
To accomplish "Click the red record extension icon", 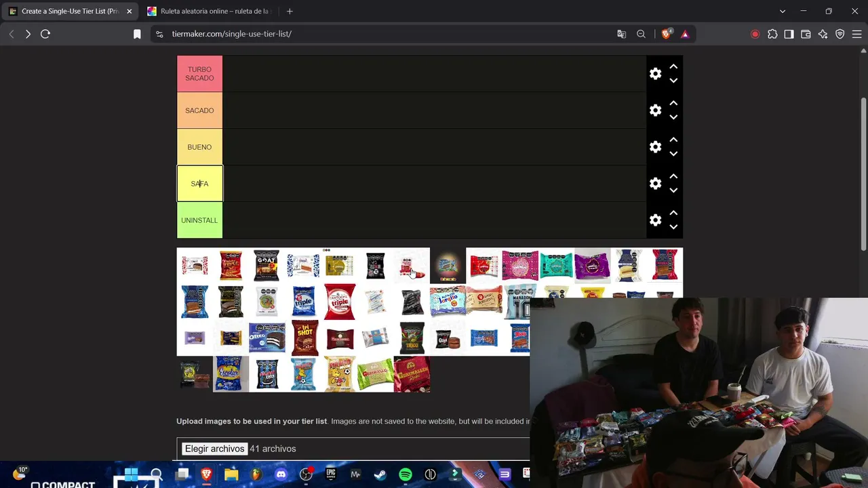I will pyautogui.click(x=755, y=34).
